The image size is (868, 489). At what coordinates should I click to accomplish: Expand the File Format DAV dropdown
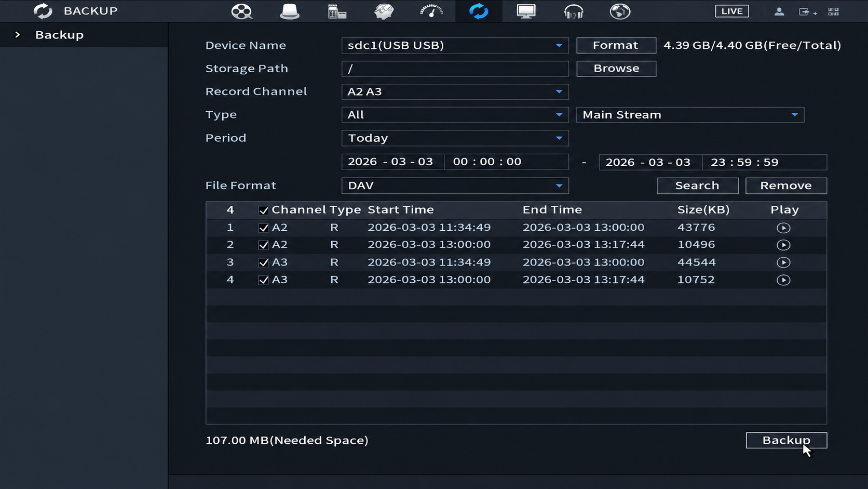click(x=455, y=186)
